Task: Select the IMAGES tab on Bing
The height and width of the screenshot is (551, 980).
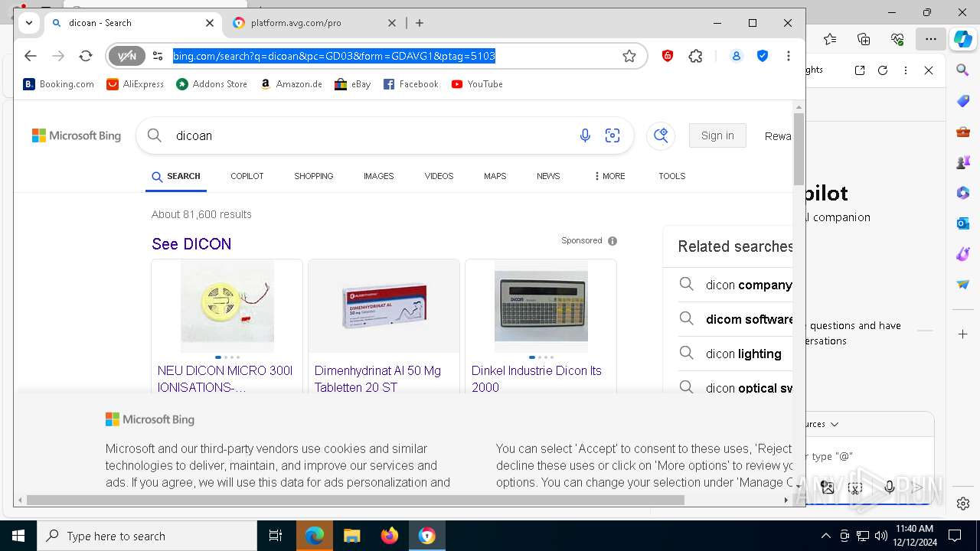Action: pyautogui.click(x=378, y=176)
